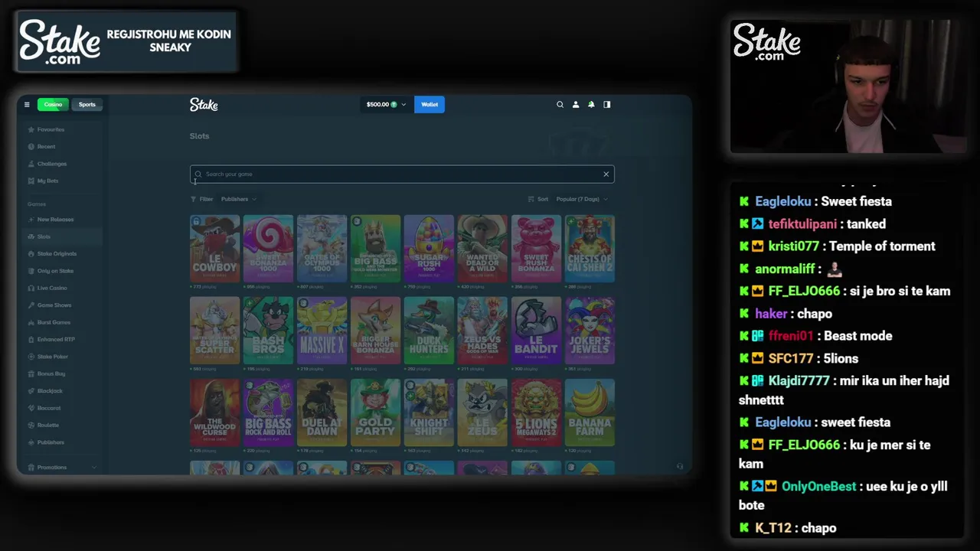Open Massive X game

322,331
